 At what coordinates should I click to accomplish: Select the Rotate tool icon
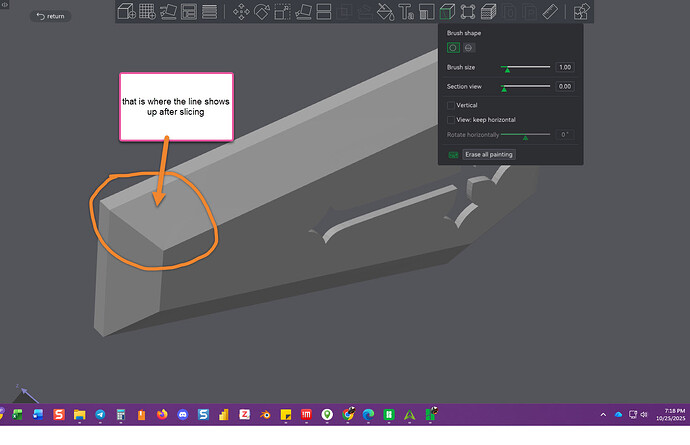click(262, 12)
